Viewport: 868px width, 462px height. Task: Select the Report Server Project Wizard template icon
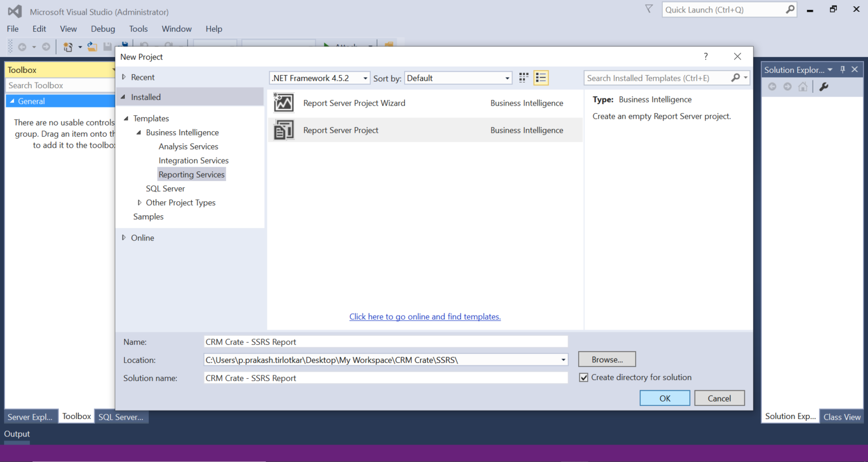284,103
